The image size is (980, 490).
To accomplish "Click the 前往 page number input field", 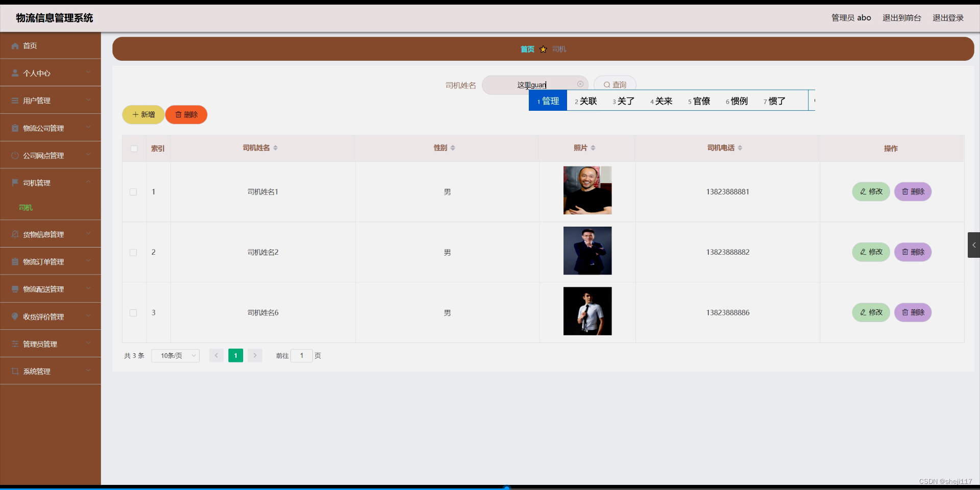I will (302, 356).
